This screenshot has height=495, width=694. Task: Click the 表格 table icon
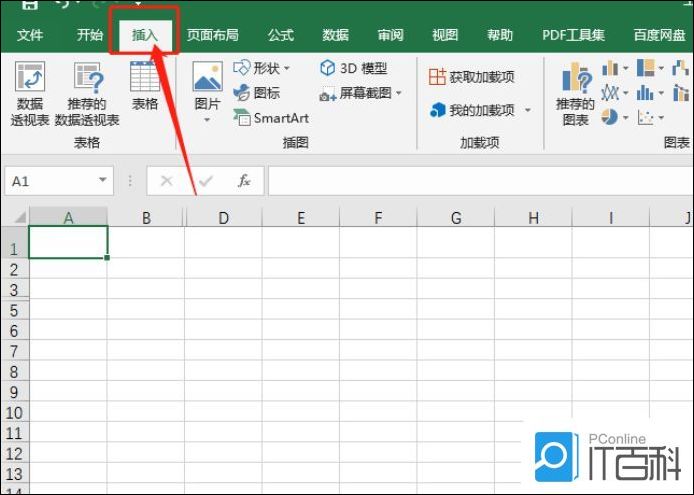pos(145,85)
